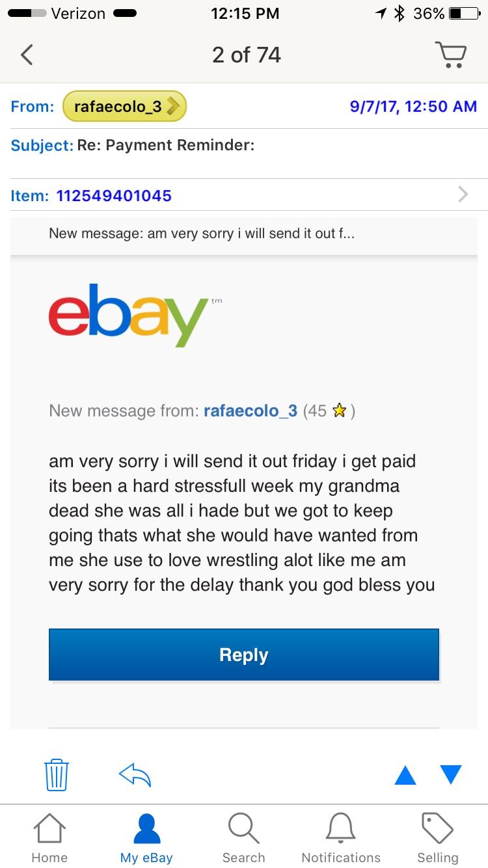Open the Notifications tab
Screen dimensions: 488x868
tap(341, 838)
